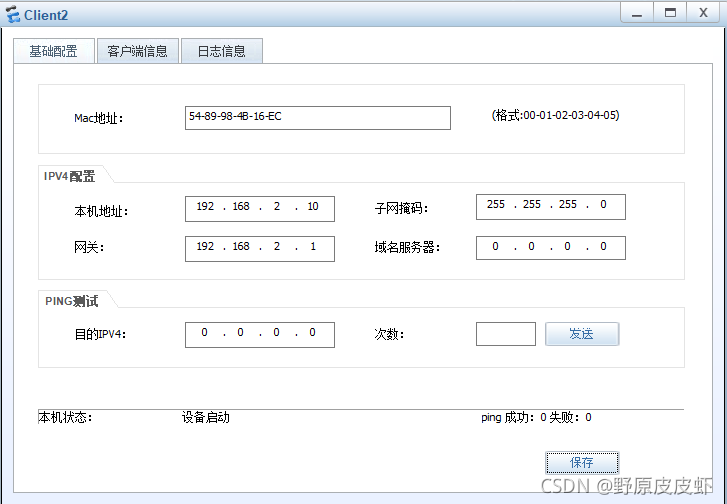Click the ping 成功: 0 失败: 0 text
The image size is (727, 504).
pyautogui.click(x=536, y=417)
